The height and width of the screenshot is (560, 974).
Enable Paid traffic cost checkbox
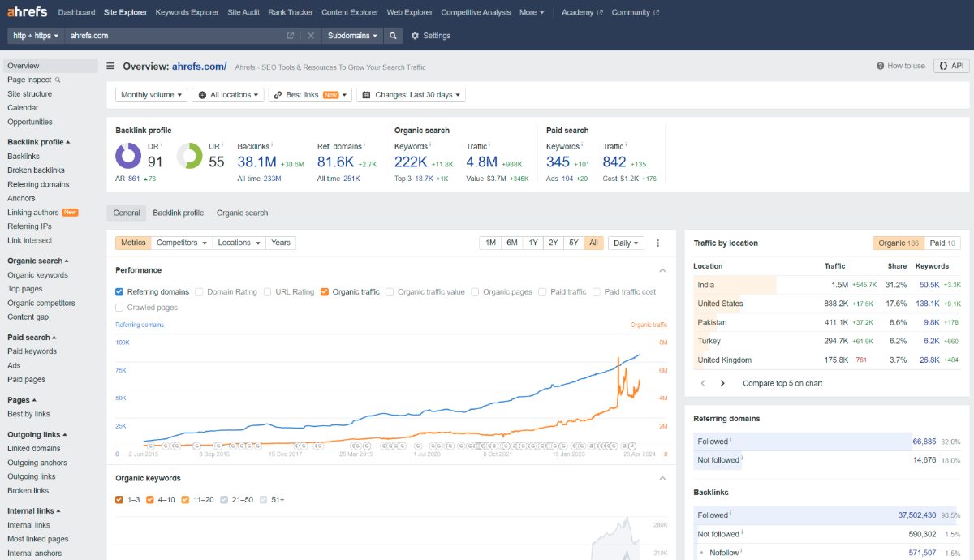pos(597,291)
